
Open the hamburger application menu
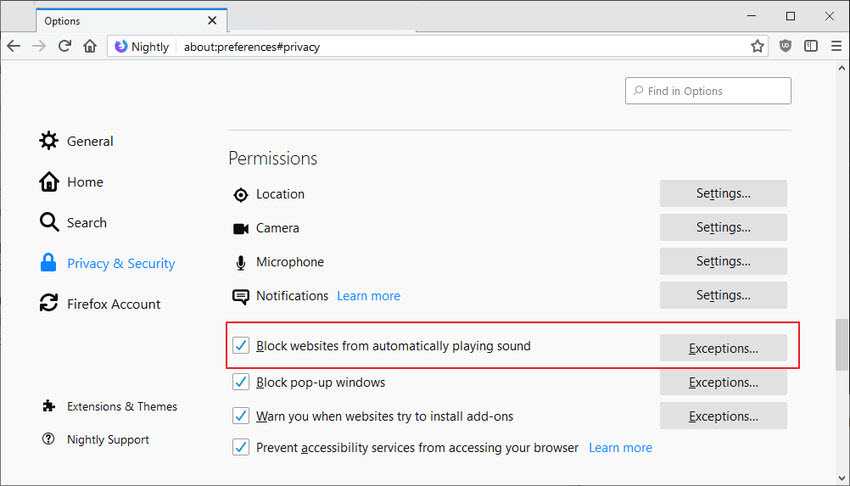click(x=836, y=47)
